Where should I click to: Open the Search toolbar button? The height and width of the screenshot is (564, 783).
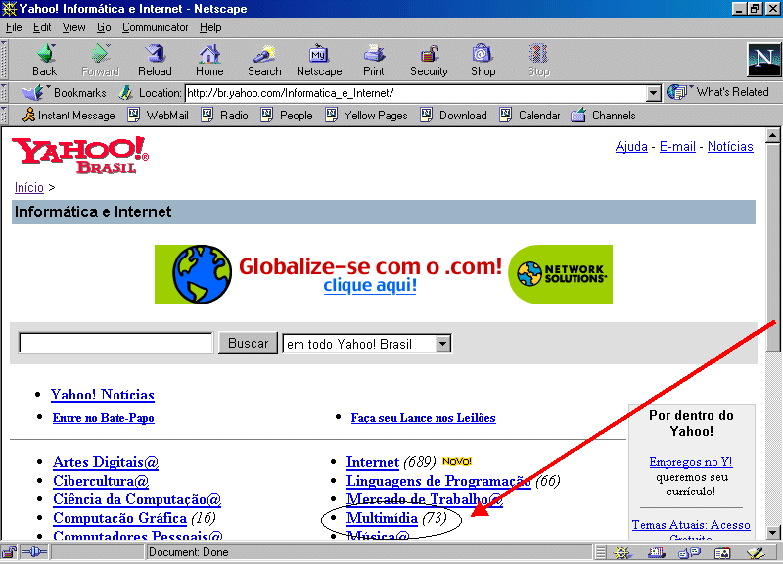click(265, 59)
